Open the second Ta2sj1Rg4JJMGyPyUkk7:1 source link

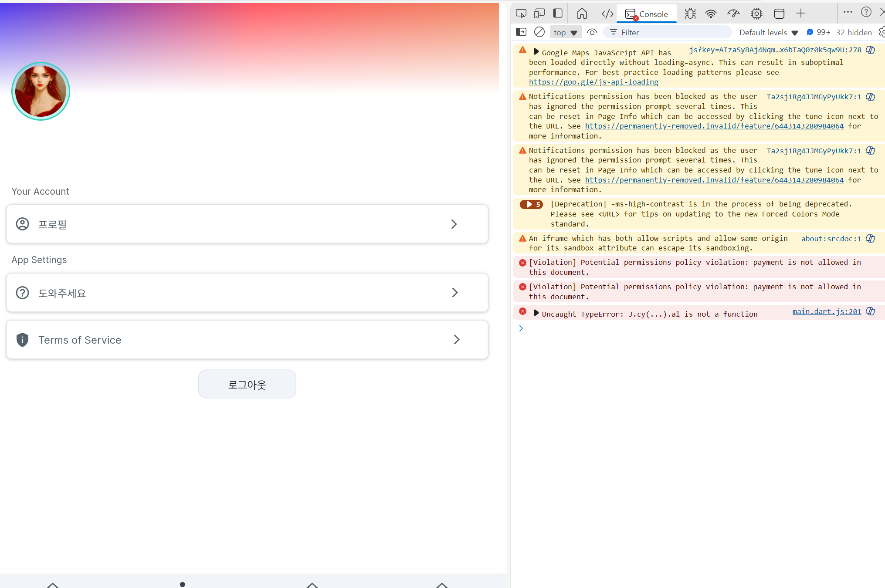tap(814, 151)
